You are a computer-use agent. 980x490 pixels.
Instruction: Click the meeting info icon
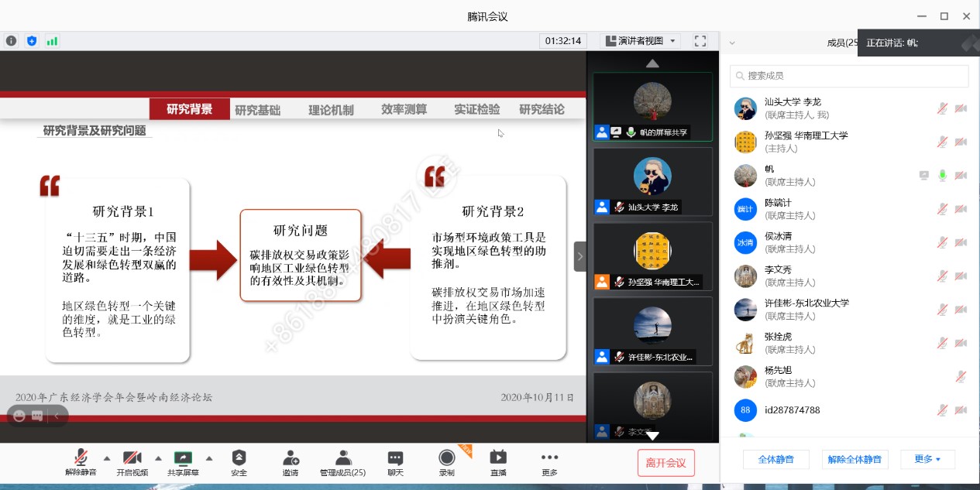pyautogui.click(x=11, y=41)
